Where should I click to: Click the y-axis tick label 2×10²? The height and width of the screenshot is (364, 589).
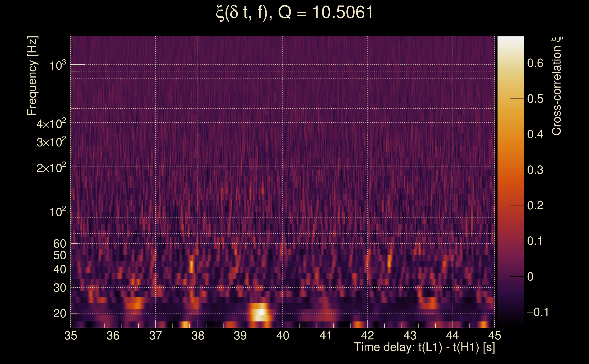pos(51,168)
